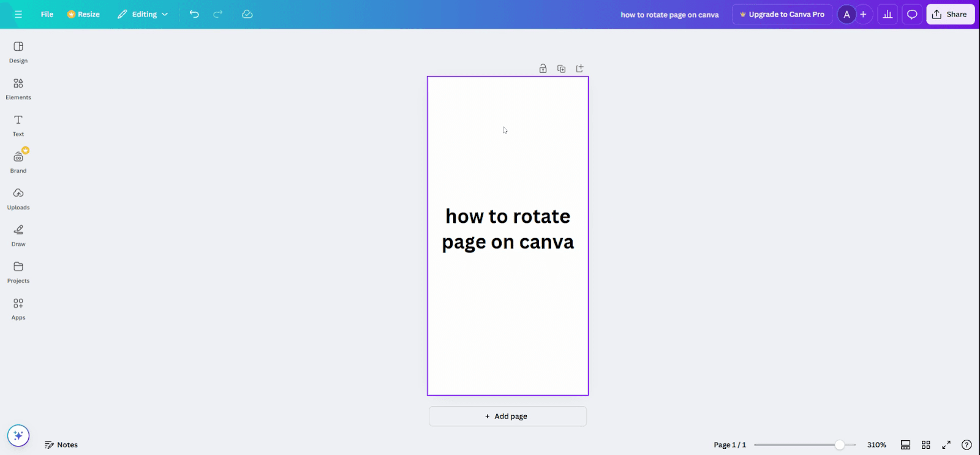The image size is (980, 455).
Task: Open the Apps side panel
Action: tap(18, 309)
